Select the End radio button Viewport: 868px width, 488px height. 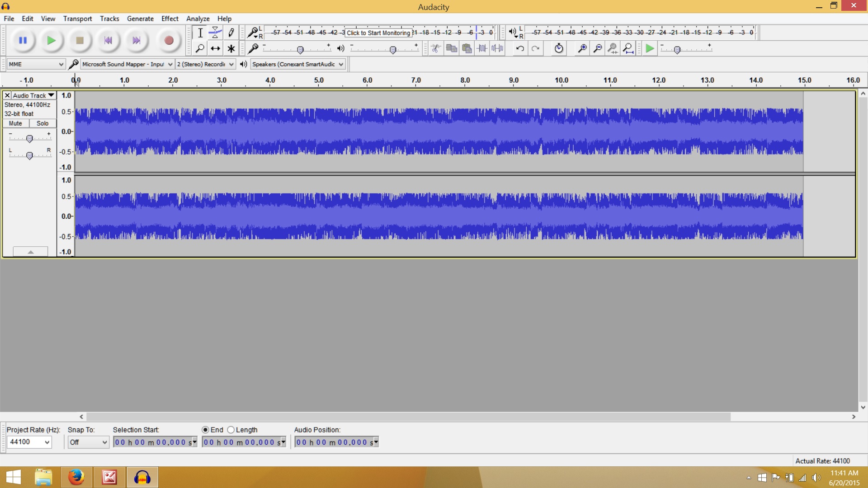point(206,430)
